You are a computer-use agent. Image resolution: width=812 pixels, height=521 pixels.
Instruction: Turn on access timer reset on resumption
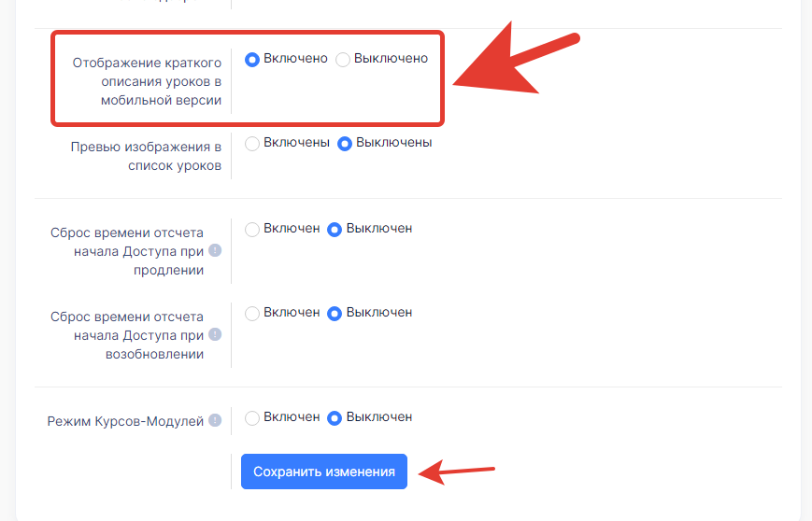[x=251, y=314]
